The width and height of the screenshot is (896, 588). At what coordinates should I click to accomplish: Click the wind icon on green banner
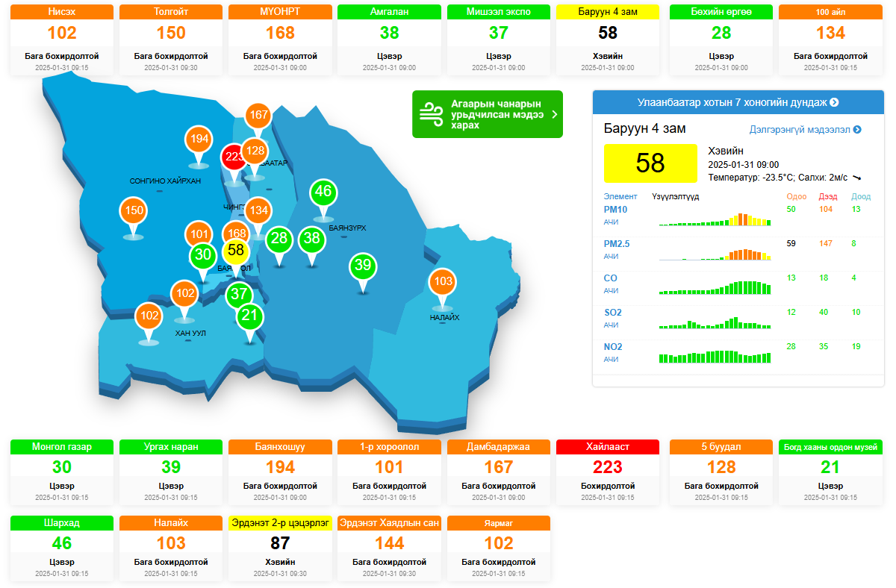coord(430,113)
